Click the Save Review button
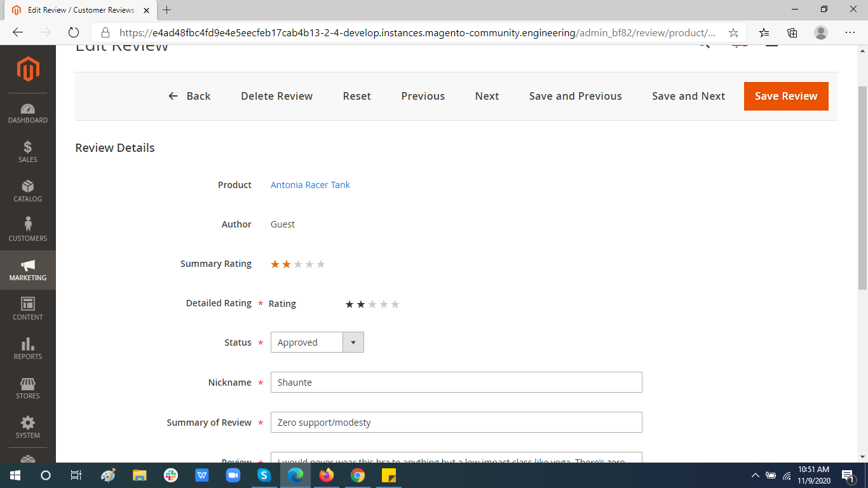The width and height of the screenshot is (868, 488). point(786,96)
